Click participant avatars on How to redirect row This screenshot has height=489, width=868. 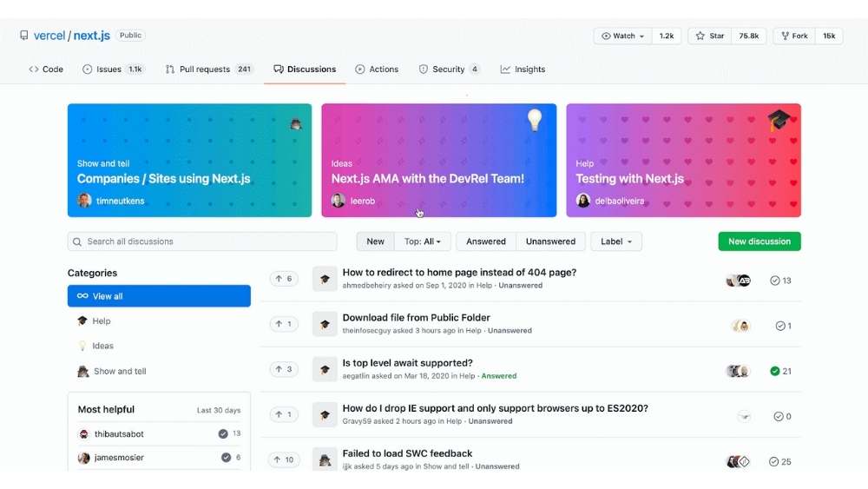(x=739, y=281)
